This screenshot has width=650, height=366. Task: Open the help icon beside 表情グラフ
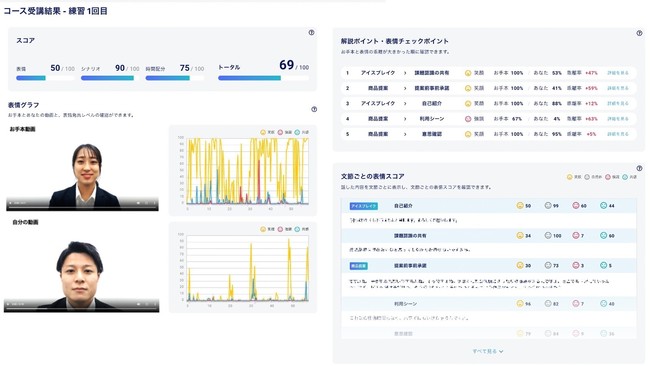(314, 109)
